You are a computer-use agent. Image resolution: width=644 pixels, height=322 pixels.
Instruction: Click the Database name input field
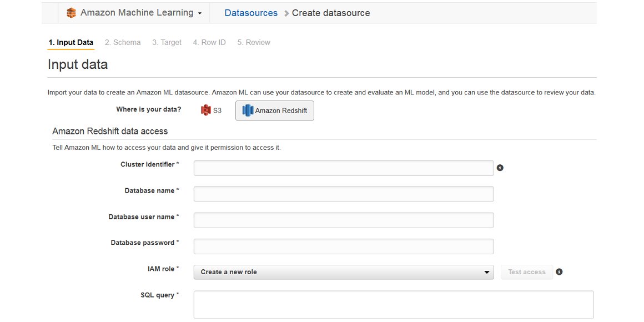343,194
